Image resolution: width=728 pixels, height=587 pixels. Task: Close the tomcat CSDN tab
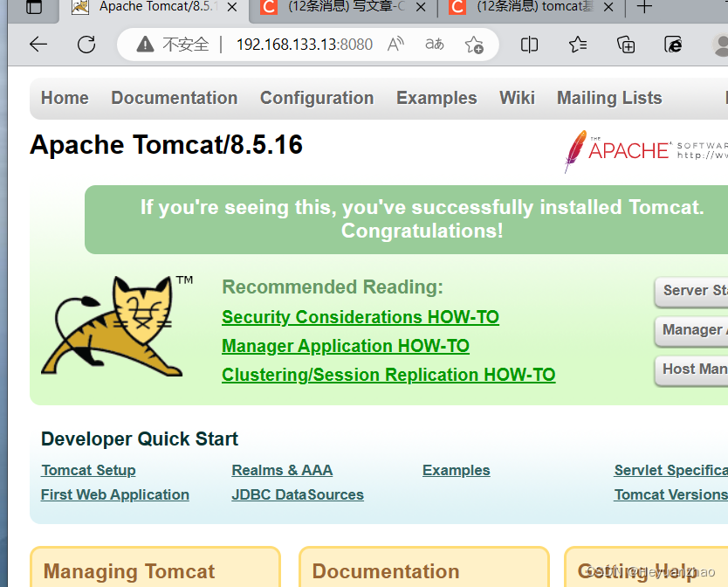(608, 7)
